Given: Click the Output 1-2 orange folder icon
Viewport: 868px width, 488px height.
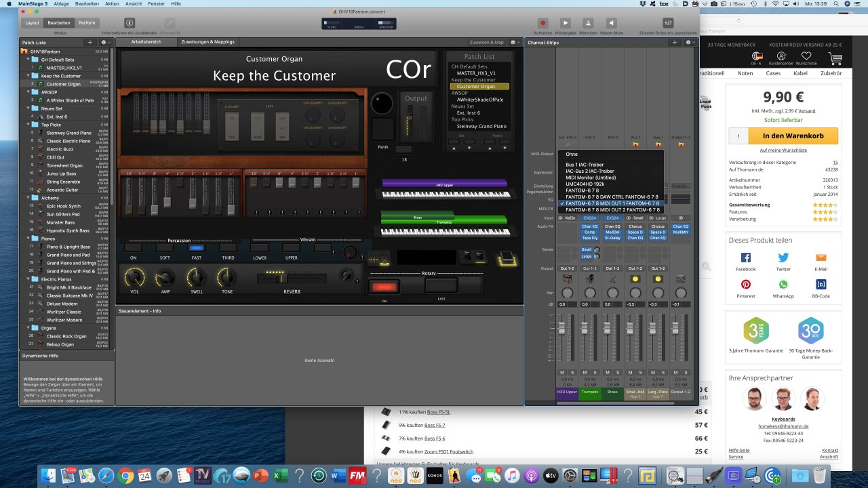Looking at the screenshot, I should pos(680,144).
